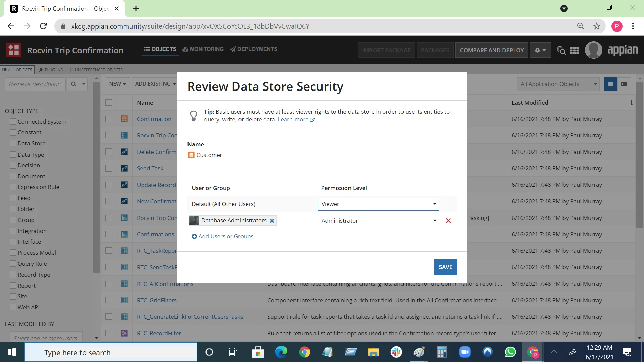Expand the NEW object dropdown

pyautogui.click(x=118, y=84)
